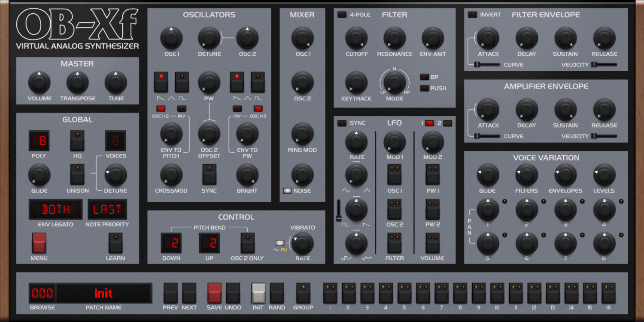This screenshot has width=644, height=322.
Task: Select the sawtooth waveform for oscillator 2
Action: coord(237,82)
